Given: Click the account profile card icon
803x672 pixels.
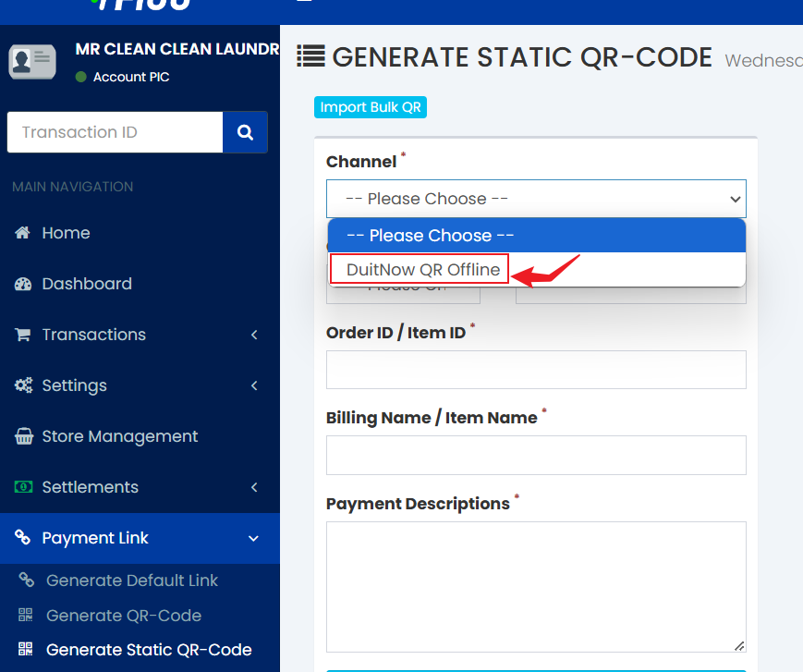Looking at the screenshot, I should 32,62.
